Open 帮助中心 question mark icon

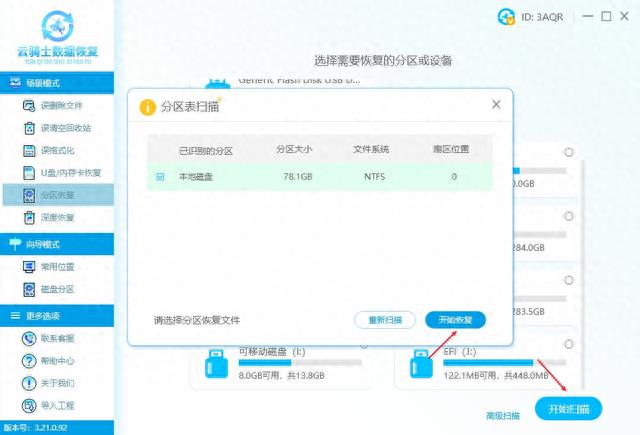[x=29, y=361]
